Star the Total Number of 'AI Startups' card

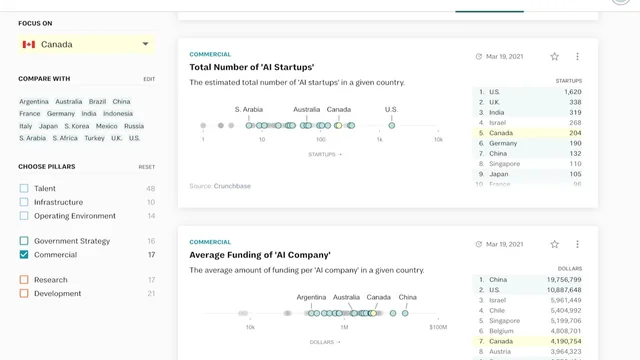[x=554, y=56]
